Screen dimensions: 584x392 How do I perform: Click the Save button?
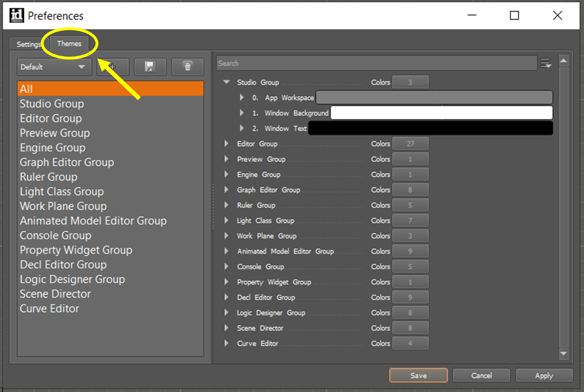(418, 376)
